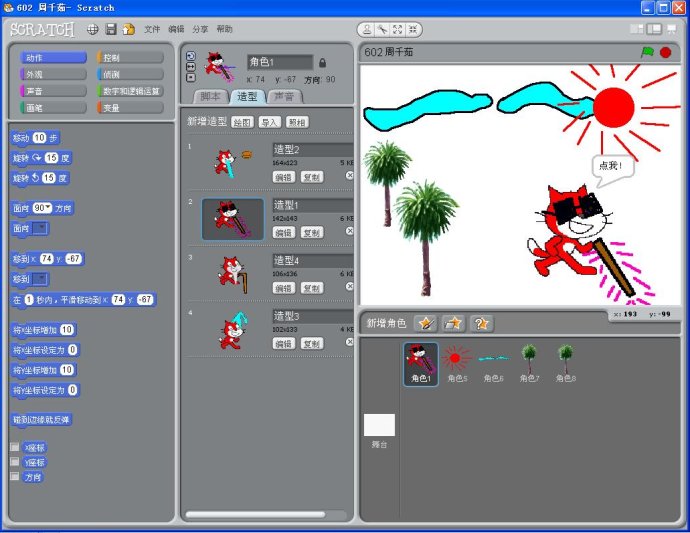Switch to the 脚本 tab
The width and height of the screenshot is (690, 533).
pos(210,96)
